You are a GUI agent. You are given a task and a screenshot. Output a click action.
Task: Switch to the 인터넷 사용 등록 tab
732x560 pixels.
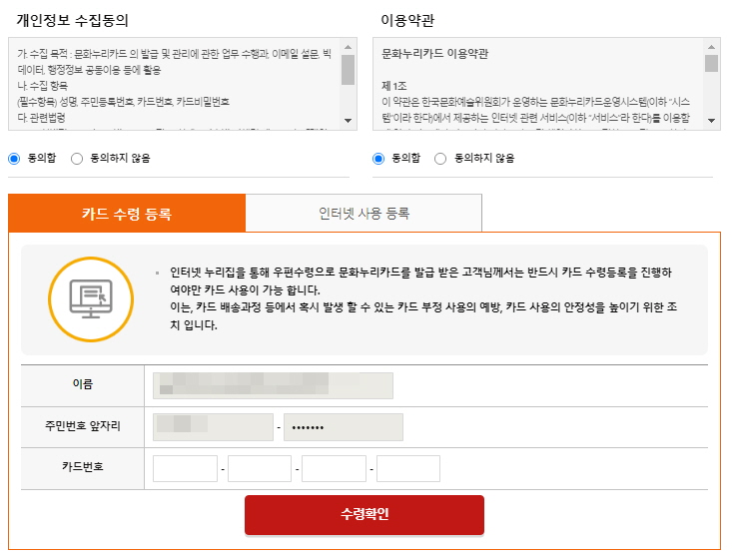(364, 214)
